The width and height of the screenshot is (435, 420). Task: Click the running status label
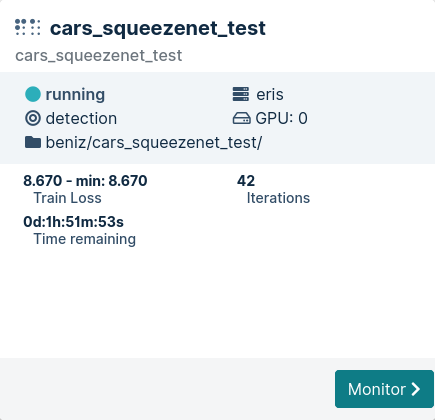tap(75, 95)
